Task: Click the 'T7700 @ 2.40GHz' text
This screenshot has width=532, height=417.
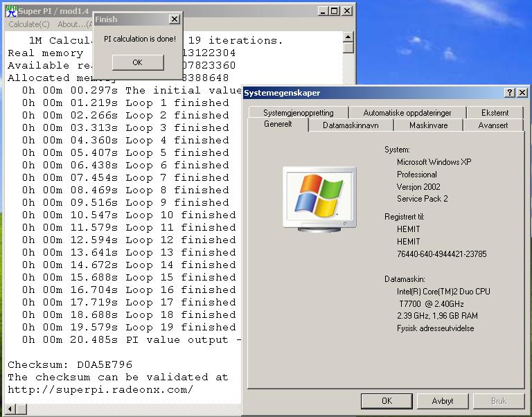Action: tap(432, 303)
